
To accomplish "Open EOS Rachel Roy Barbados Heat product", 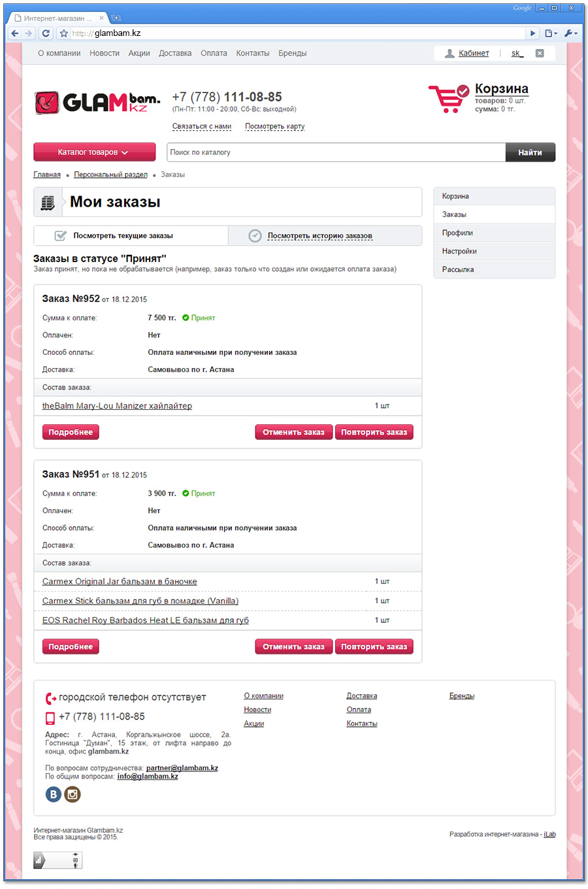I will point(146,621).
